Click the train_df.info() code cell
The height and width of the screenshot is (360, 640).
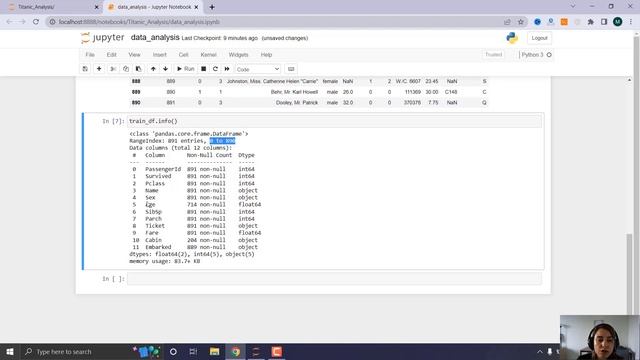pos(334,121)
